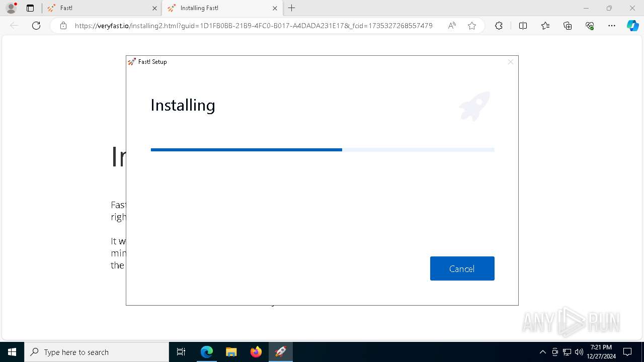644x362 pixels.
Task: Select the Fast! rocket taskbar icon
Action: click(x=281, y=352)
